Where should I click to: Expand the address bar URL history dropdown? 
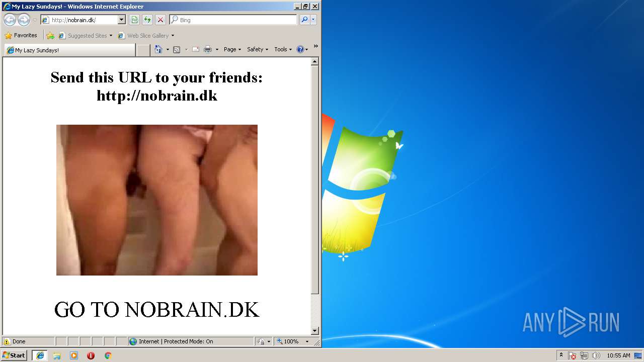[121, 20]
